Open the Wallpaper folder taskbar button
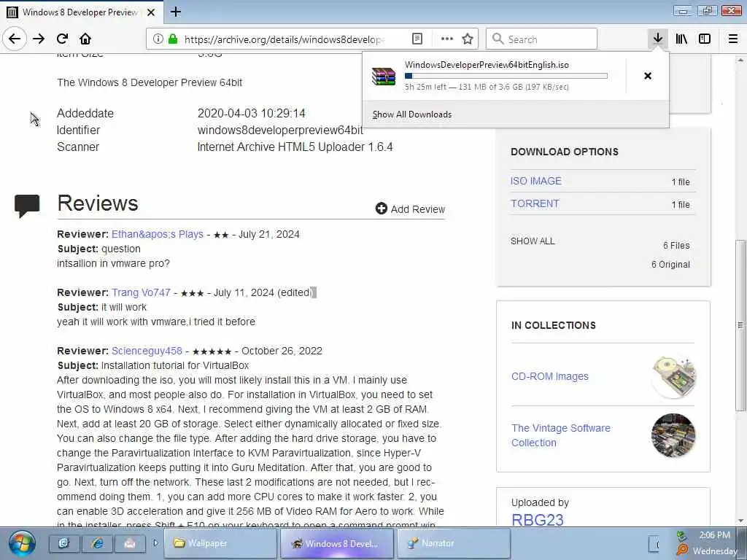 pos(220,543)
